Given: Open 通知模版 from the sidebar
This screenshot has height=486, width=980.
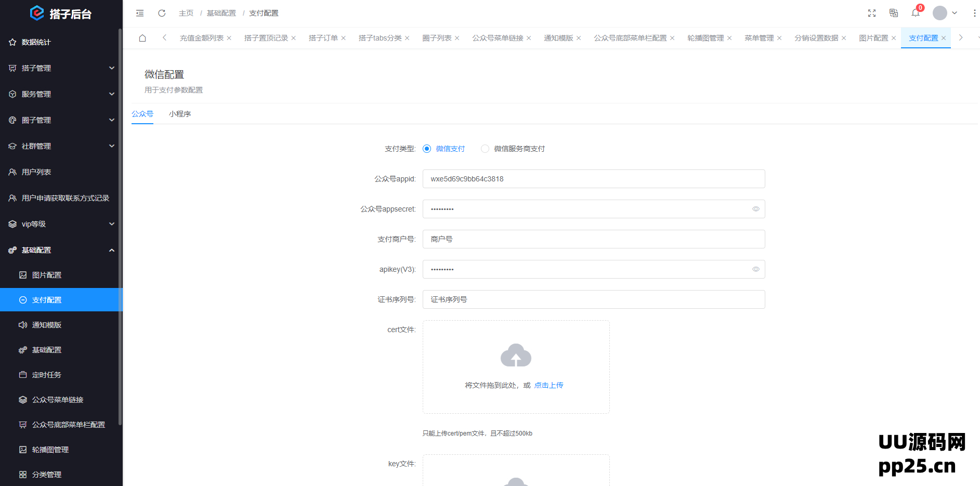Looking at the screenshot, I should (47, 324).
